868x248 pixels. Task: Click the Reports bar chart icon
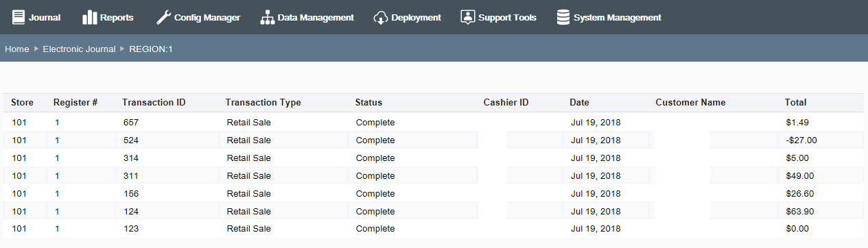coord(89,17)
